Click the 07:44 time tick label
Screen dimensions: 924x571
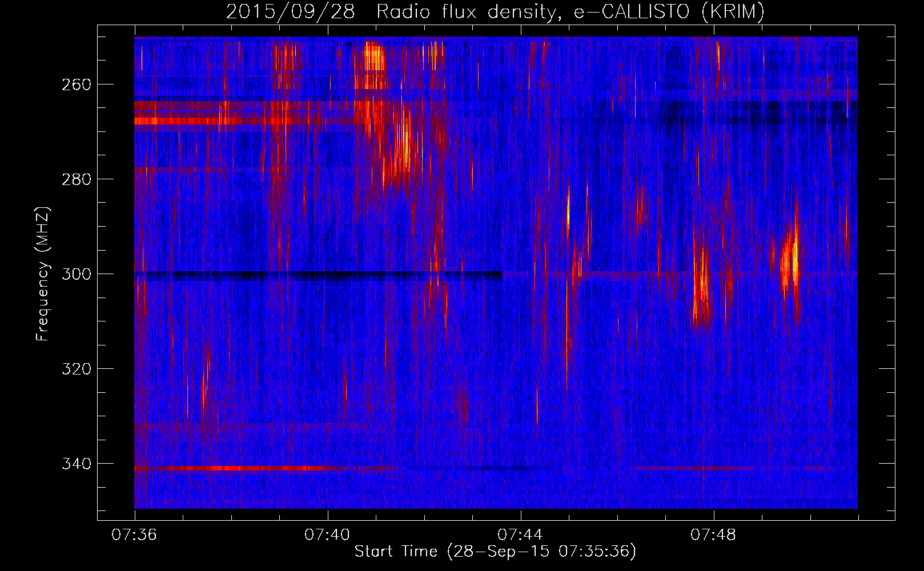pyautogui.click(x=521, y=535)
